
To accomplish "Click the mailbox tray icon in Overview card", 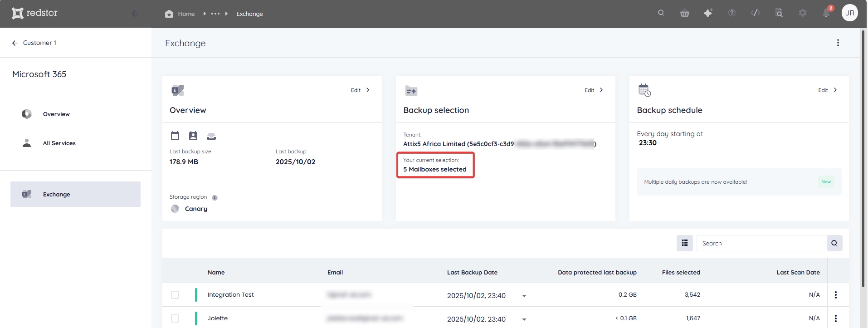I will [x=211, y=136].
